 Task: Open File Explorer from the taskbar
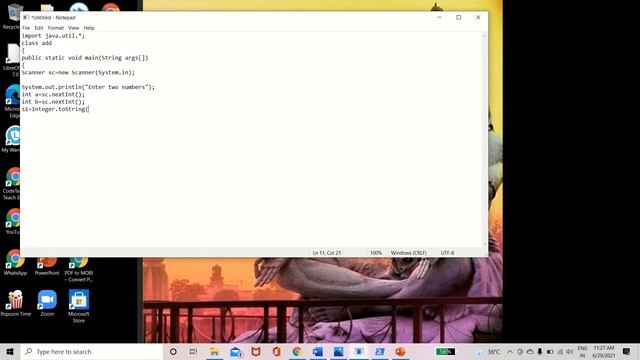pos(214,351)
